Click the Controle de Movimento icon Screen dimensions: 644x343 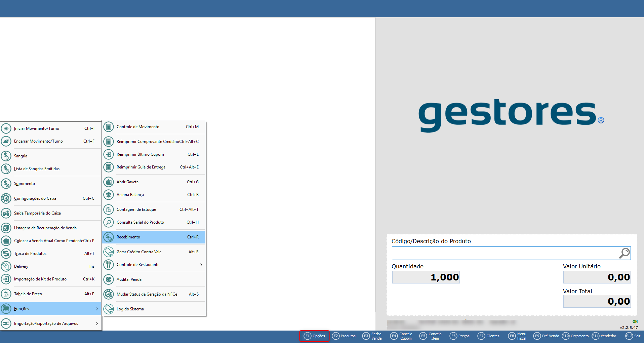click(109, 127)
